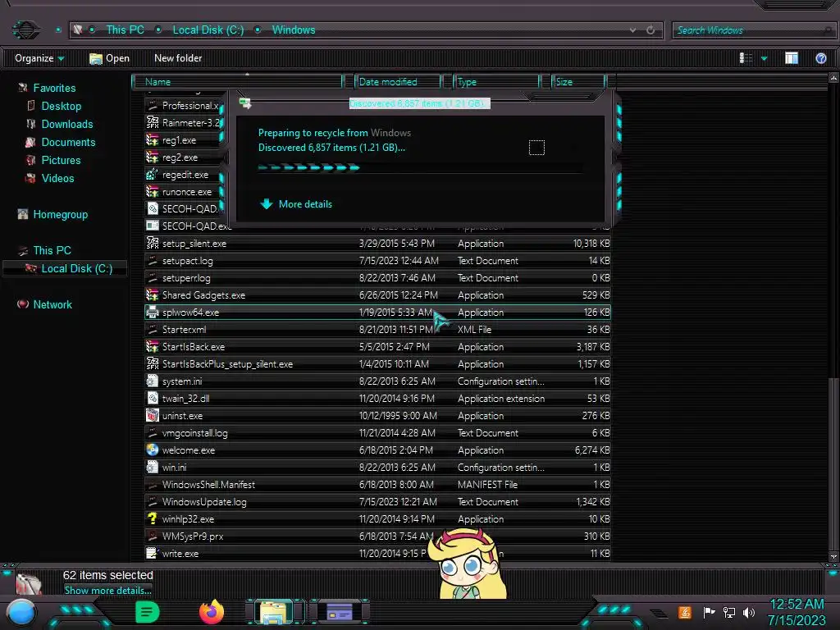840x630 pixels.
Task: Click the Start orb on taskbar
Action: point(21,613)
